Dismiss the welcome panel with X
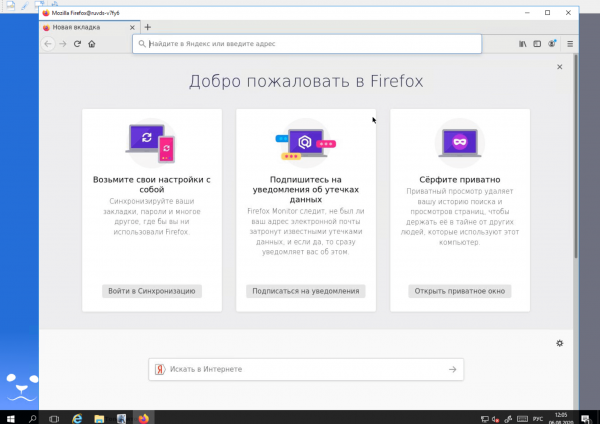 point(560,67)
